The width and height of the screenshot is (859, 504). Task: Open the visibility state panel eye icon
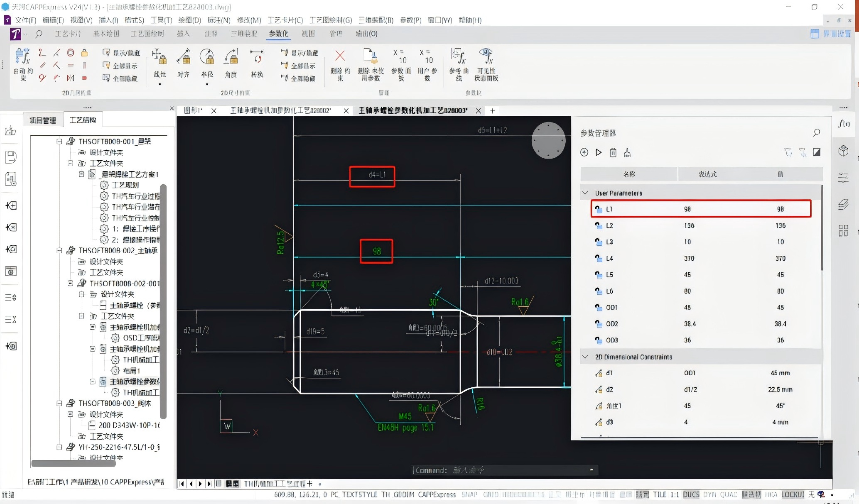coord(486,56)
